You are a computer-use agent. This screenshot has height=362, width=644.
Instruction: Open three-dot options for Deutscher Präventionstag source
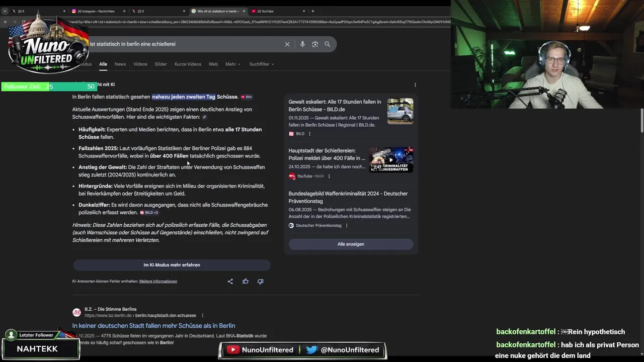tap(347, 226)
